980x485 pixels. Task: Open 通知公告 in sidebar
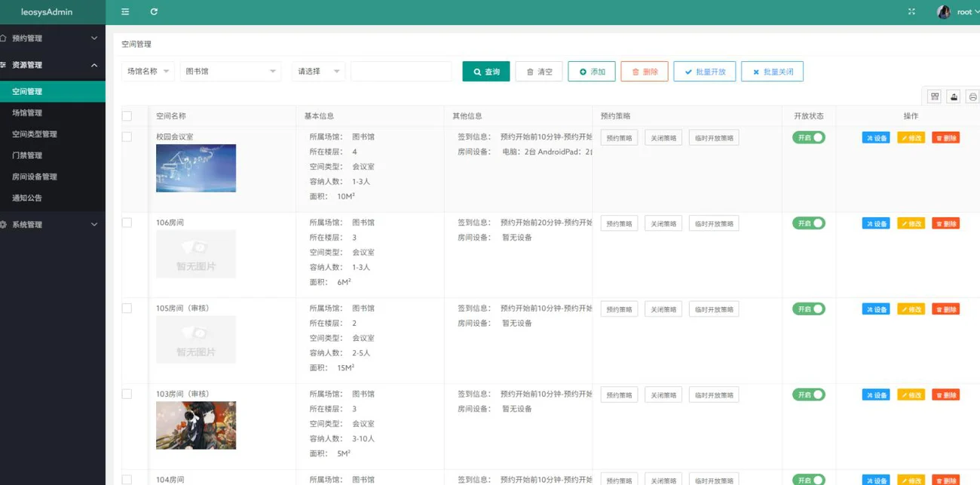[53, 198]
